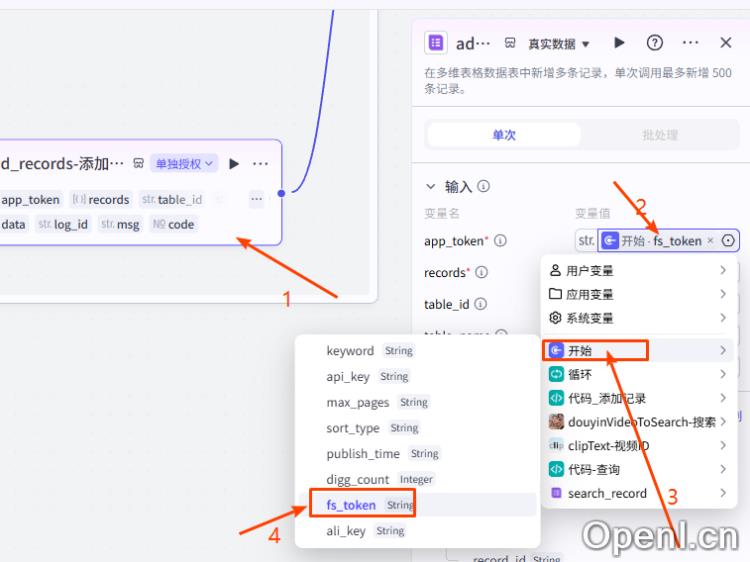Collapse the 输入 section chevron
Image resolution: width=750 pixels, height=562 pixels.
coord(430,187)
